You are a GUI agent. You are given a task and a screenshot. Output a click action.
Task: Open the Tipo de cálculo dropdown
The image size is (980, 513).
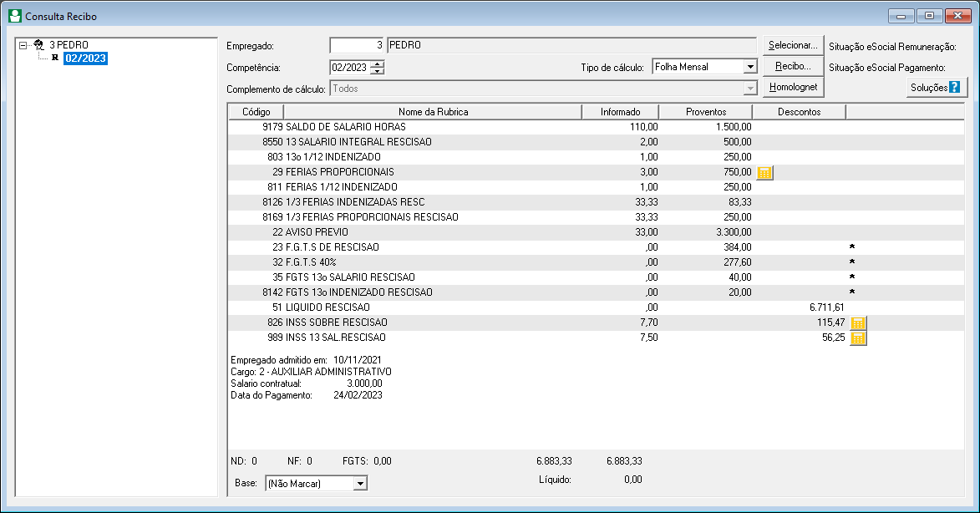click(x=750, y=67)
